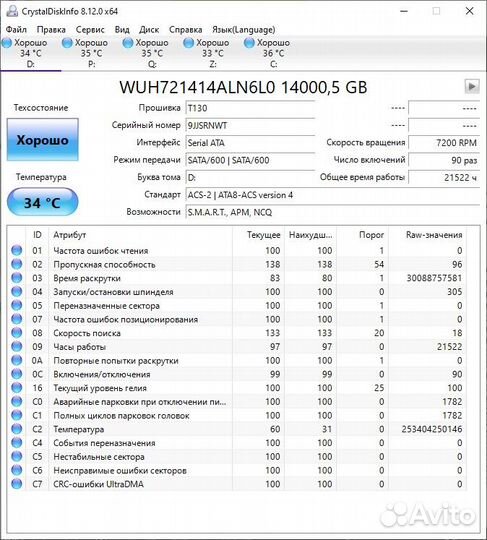487x540 pixels.
Task: Click the power-on count 90 раз
Action: (444, 160)
